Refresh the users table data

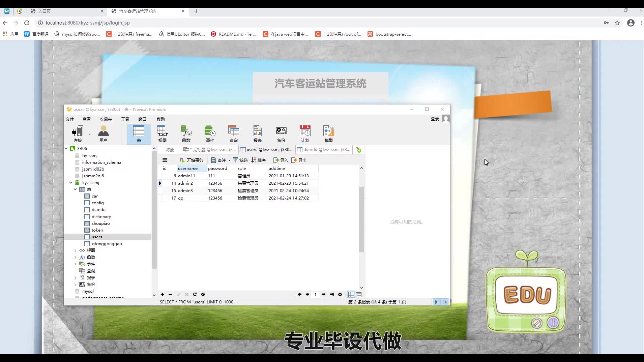(195, 295)
